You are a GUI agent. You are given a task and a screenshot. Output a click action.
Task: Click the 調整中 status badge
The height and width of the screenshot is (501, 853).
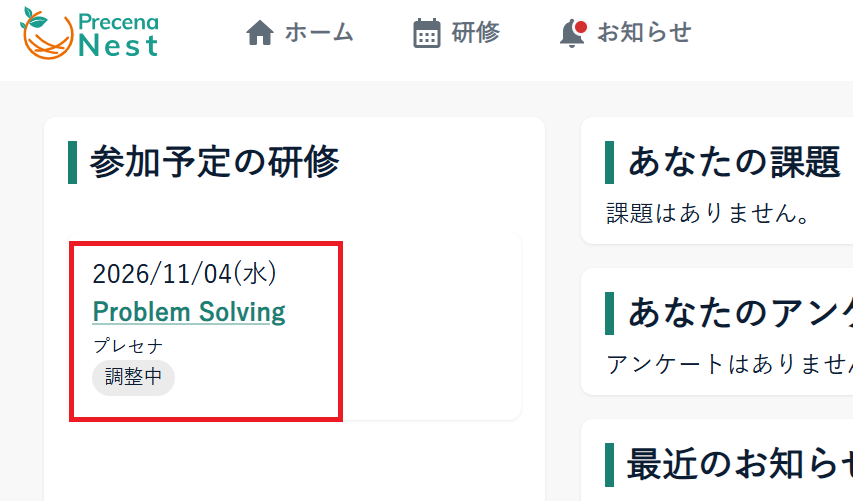[x=133, y=377]
